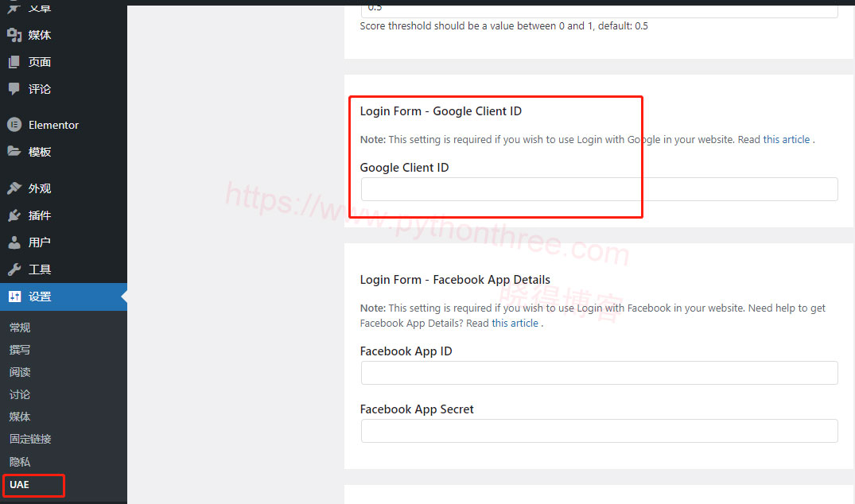Select the UAE settings submenu item

pyautogui.click(x=19, y=484)
